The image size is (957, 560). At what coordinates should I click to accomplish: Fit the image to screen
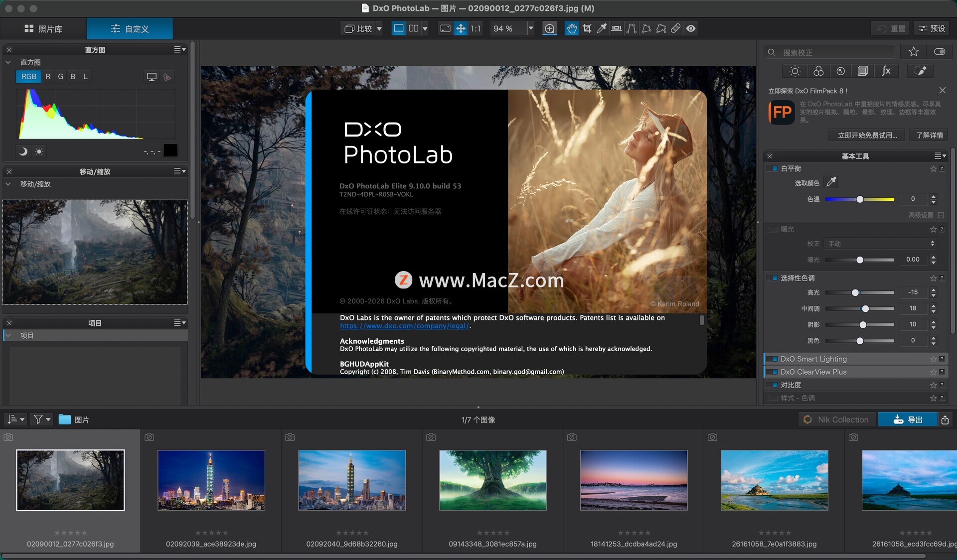pos(445,28)
